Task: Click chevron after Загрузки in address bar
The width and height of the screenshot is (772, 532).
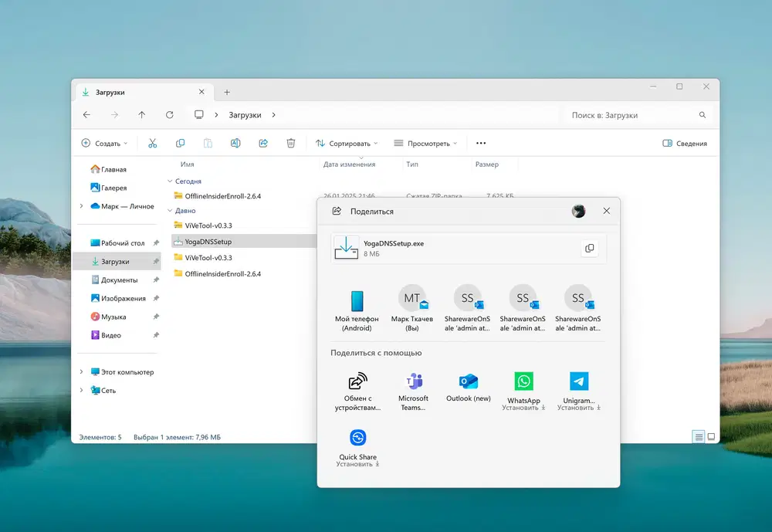Action: pos(274,115)
